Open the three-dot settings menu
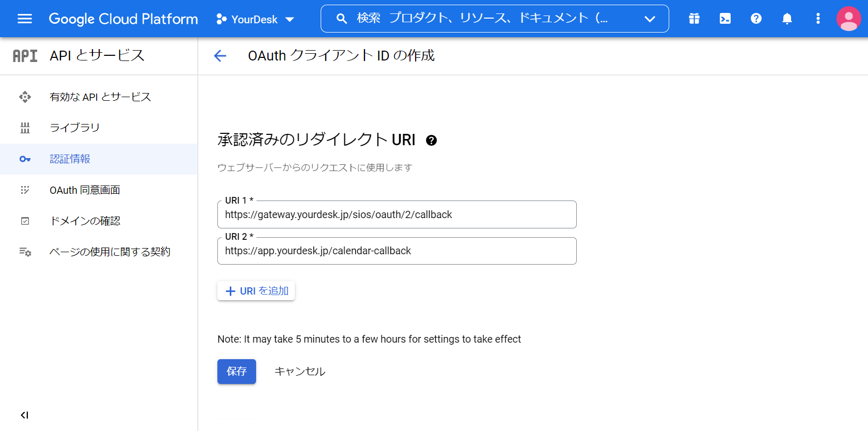Viewport: 868px width, 431px height. 818,19
